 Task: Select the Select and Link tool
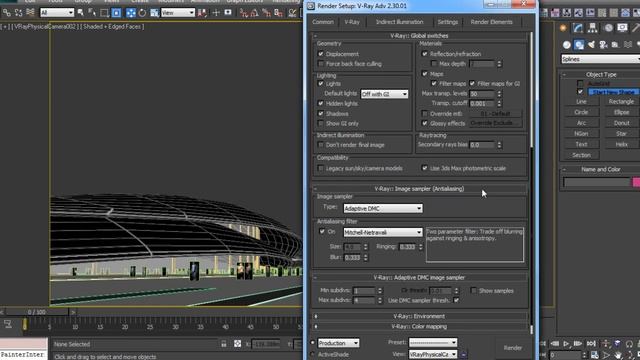[7, 13]
